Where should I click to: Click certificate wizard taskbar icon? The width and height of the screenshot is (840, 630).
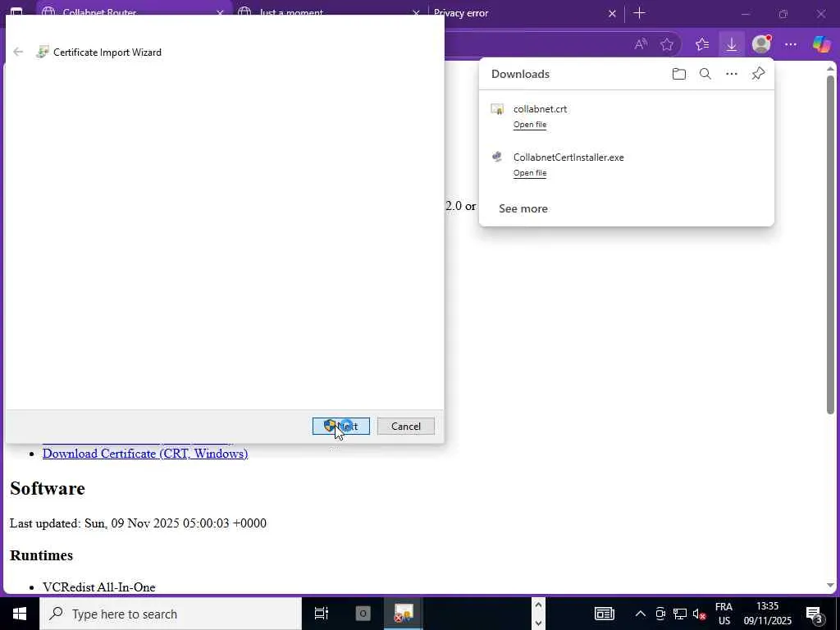[404, 614]
